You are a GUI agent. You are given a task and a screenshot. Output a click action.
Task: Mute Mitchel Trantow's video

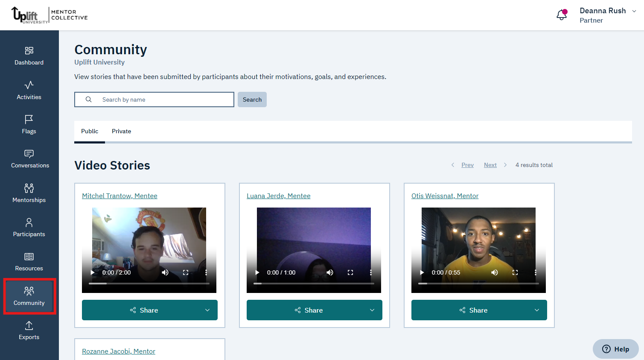pos(165,272)
